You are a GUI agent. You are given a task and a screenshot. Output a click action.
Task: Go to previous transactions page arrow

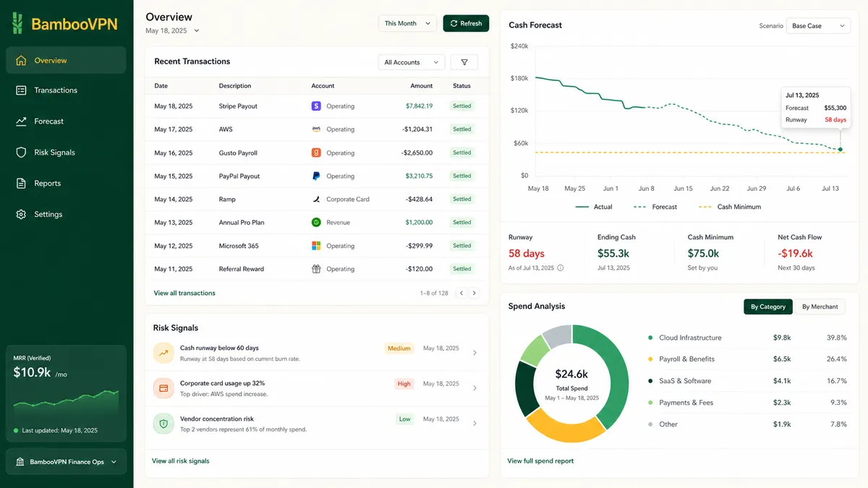coord(461,293)
